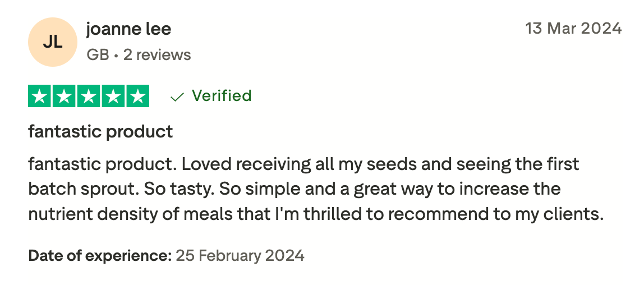
Task: Click the 13 Mar 2024 review date
Action: point(573,29)
